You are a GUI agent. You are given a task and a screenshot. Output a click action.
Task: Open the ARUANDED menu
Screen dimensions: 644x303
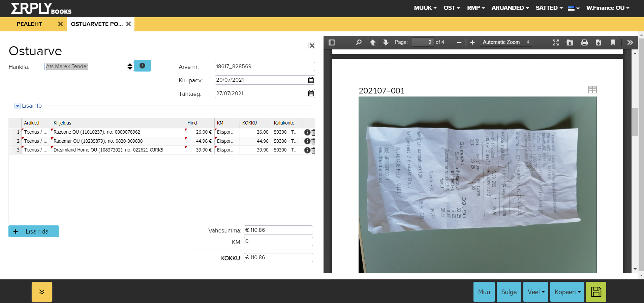pyautogui.click(x=510, y=8)
